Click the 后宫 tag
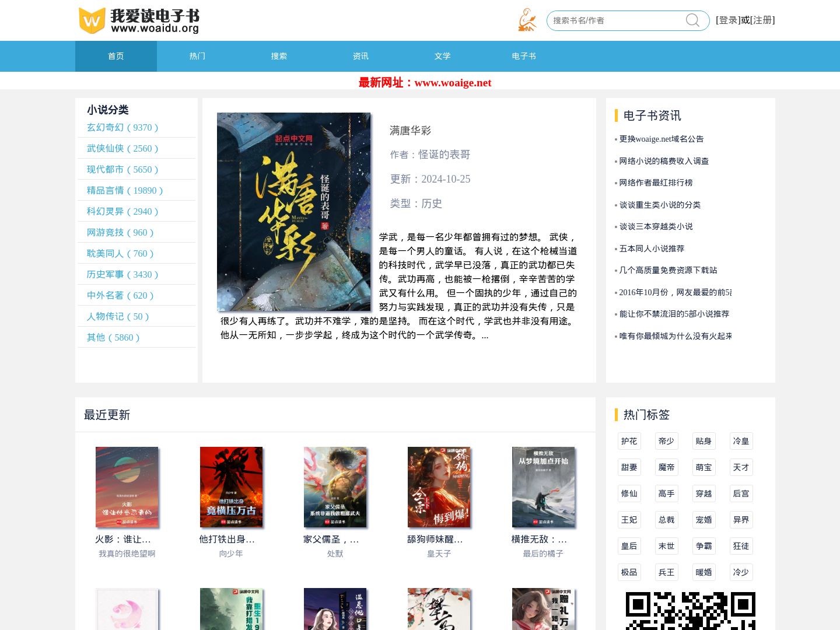 tap(741, 494)
